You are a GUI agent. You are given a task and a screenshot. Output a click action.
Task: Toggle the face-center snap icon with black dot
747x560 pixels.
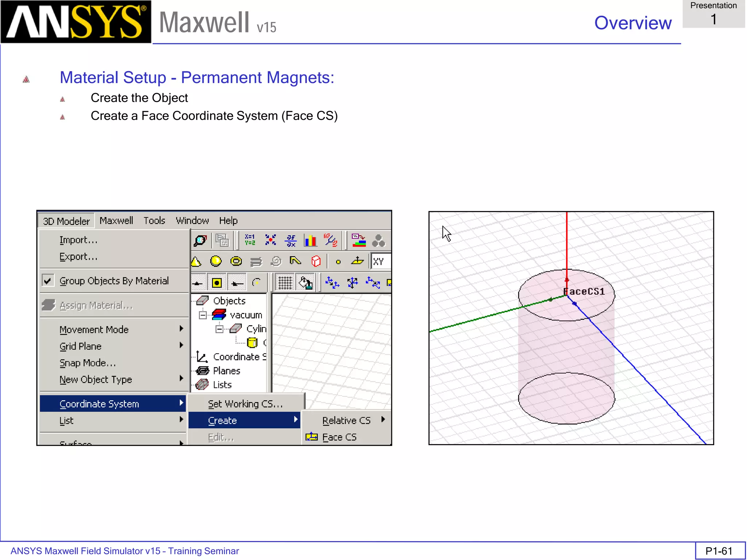click(x=217, y=283)
